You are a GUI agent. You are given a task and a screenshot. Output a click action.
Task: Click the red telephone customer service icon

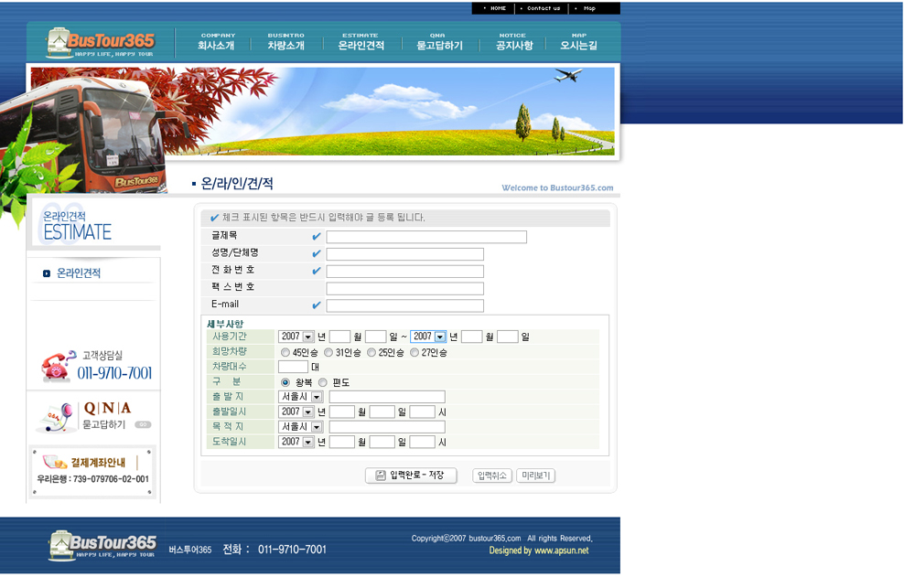point(58,366)
